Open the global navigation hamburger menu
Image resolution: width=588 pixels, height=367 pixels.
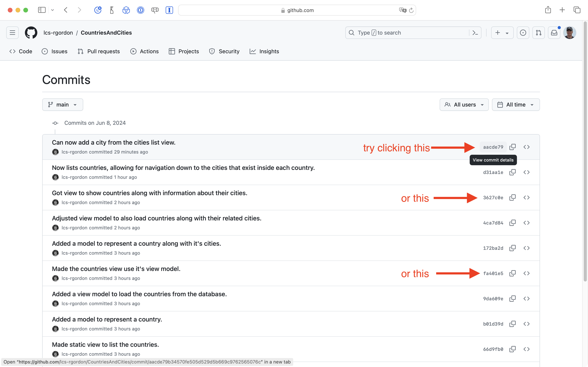(x=12, y=32)
